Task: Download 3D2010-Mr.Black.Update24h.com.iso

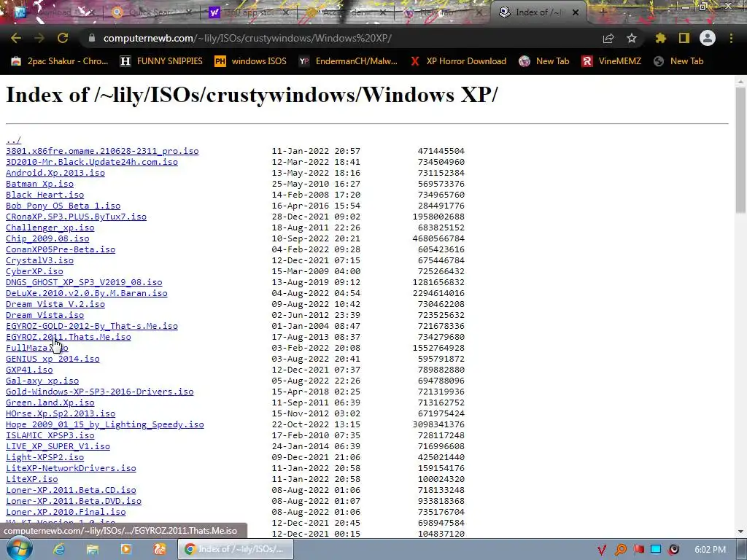Action: [91, 162]
